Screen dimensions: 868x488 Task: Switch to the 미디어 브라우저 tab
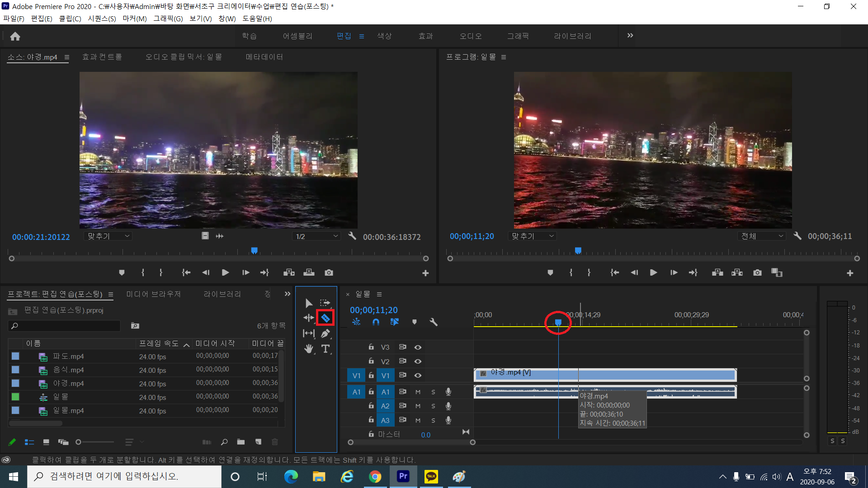[x=153, y=294]
